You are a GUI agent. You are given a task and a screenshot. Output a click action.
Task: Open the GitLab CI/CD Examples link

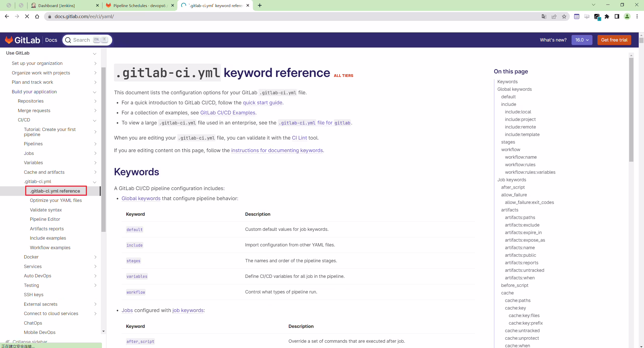tap(228, 113)
